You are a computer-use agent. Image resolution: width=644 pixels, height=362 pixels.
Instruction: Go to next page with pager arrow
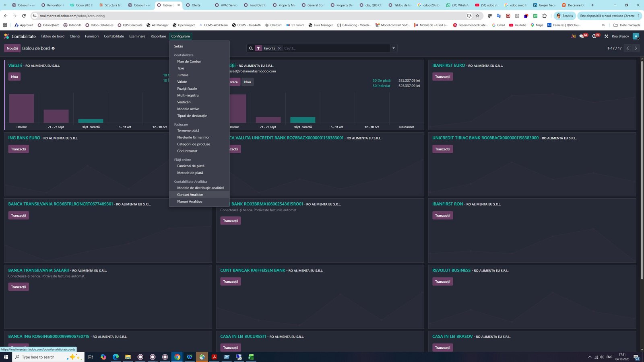(636, 48)
